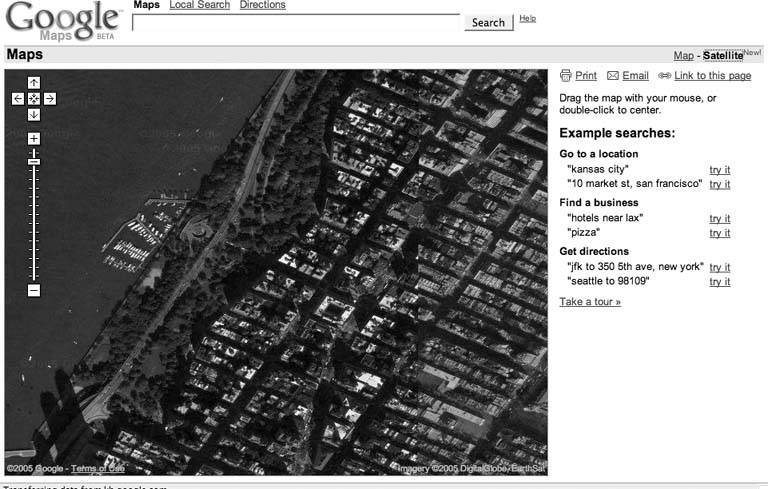Zoom in with the plus button

coord(33,138)
